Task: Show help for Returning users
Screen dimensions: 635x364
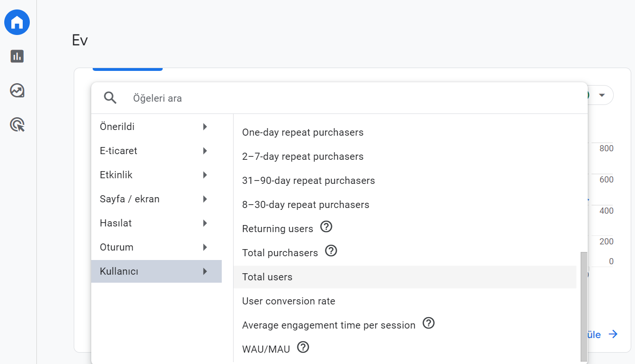Action: tap(326, 227)
